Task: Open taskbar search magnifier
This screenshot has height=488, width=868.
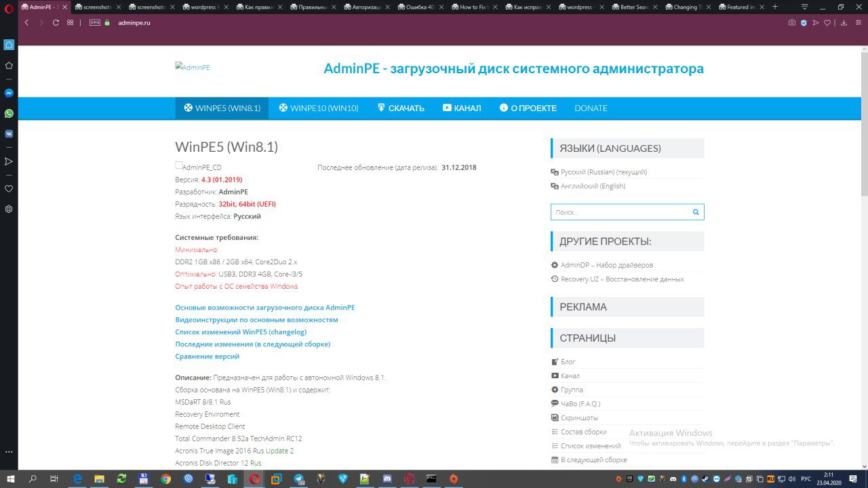Action: coord(33,479)
